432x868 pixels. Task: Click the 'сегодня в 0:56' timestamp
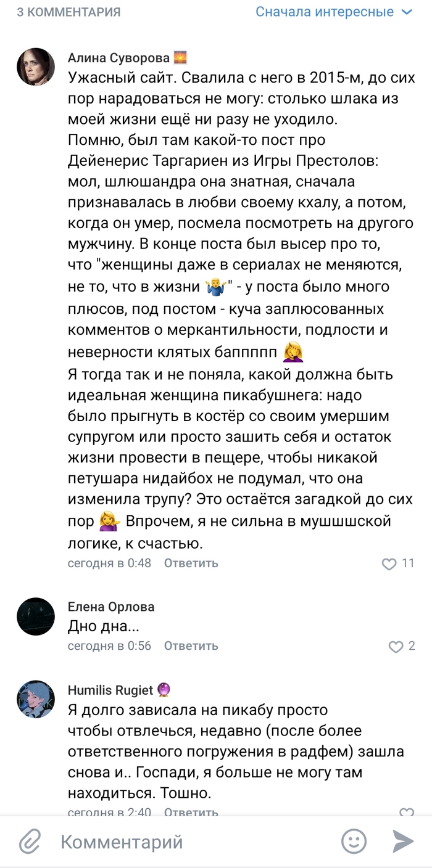(x=109, y=646)
